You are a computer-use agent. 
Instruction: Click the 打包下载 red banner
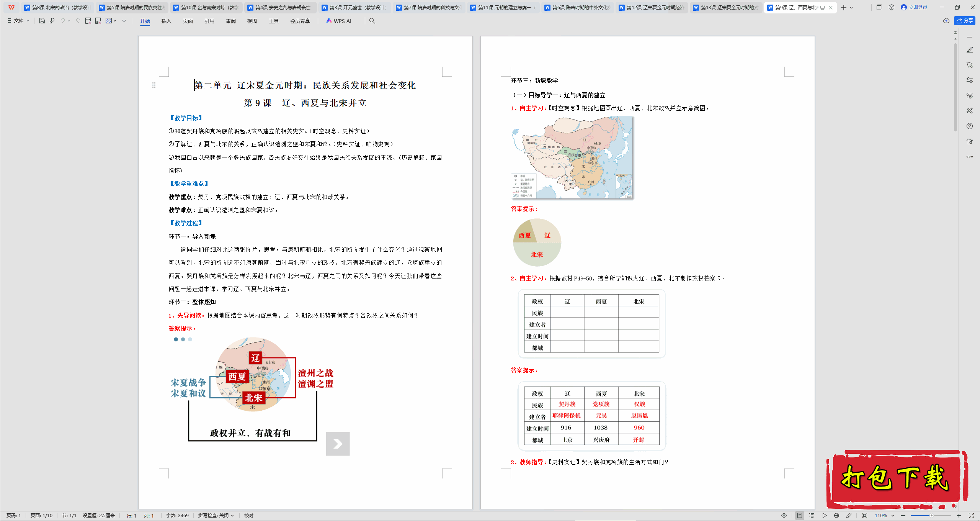tap(897, 478)
